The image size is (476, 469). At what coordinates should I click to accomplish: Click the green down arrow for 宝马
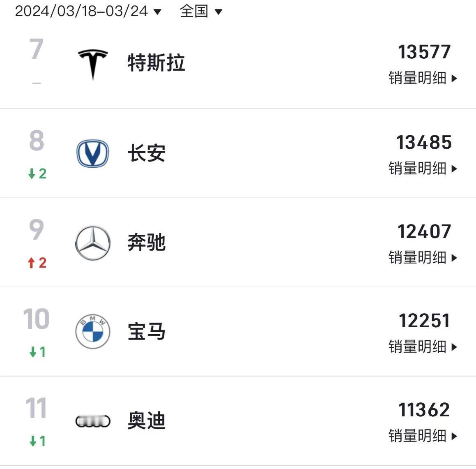(33, 352)
